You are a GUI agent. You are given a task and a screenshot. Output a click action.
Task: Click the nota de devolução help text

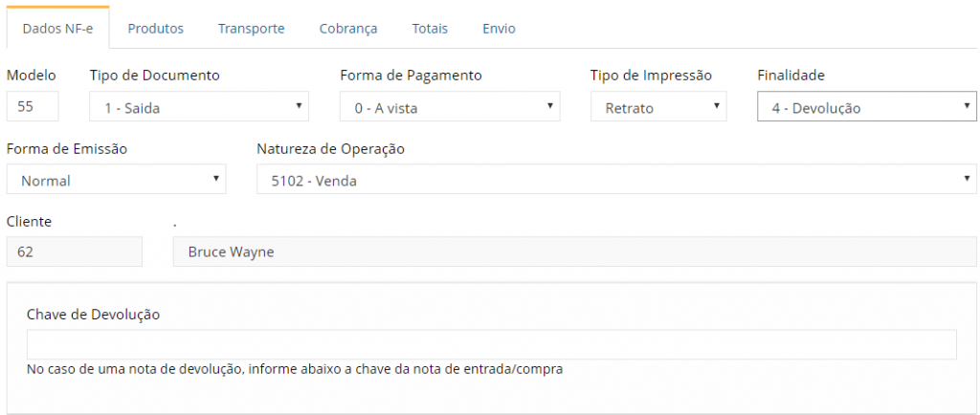295,369
